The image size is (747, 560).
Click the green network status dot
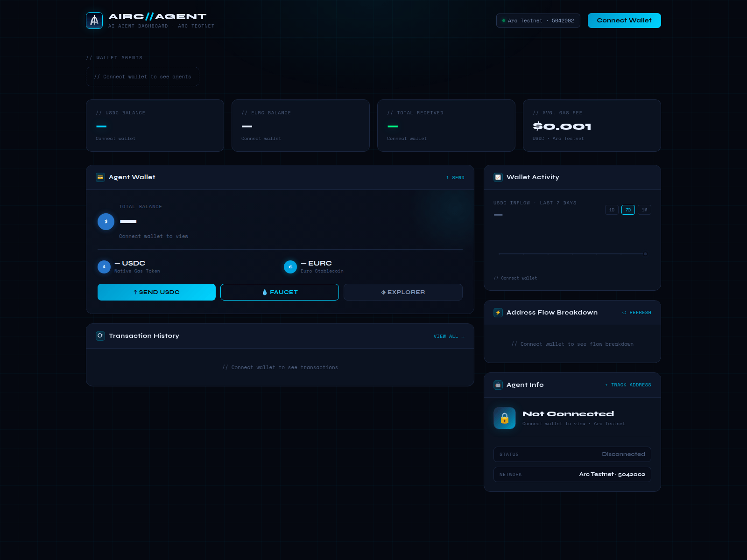(504, 21)
